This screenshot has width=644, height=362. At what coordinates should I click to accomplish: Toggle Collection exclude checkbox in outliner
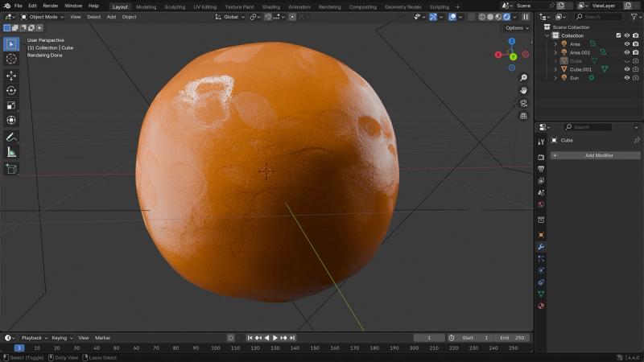coord(618,35)
